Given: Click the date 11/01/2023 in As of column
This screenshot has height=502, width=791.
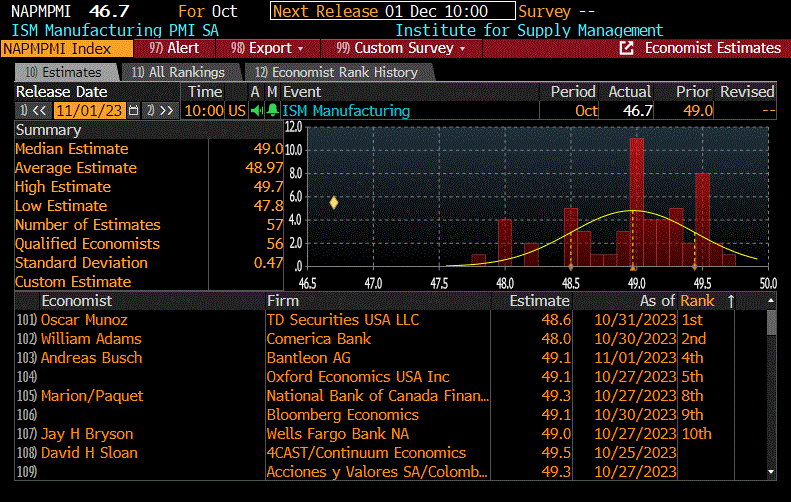Looking at the screenshot, I should pyautogui.click(x=635, y=358).
